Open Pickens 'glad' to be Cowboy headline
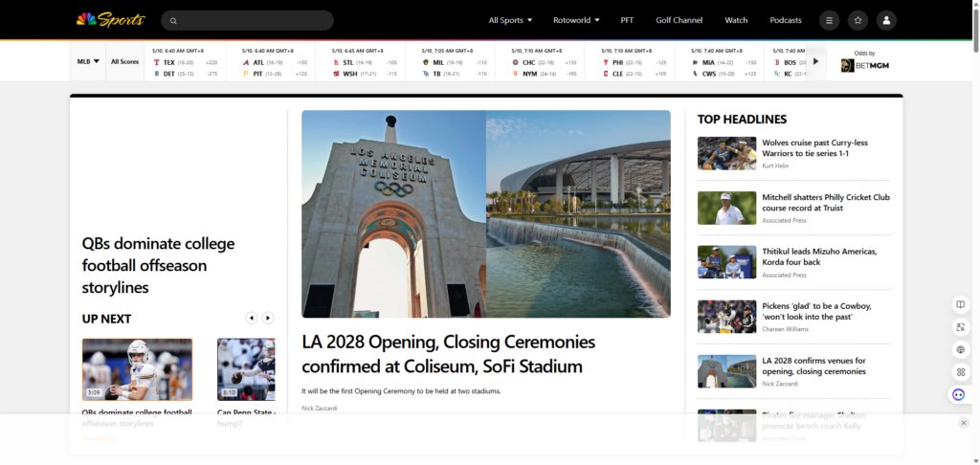The height and width of the screenshot is (465, 980). point(817,311)
